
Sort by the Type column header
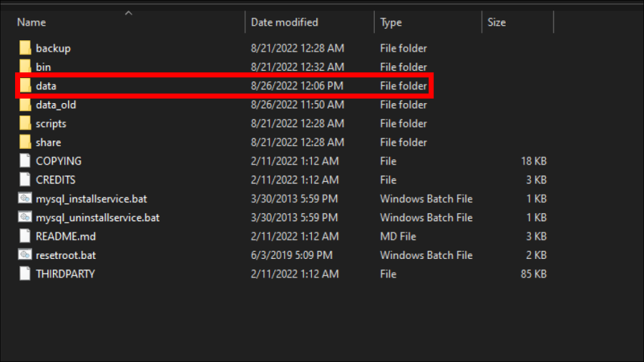coord(391,22)
